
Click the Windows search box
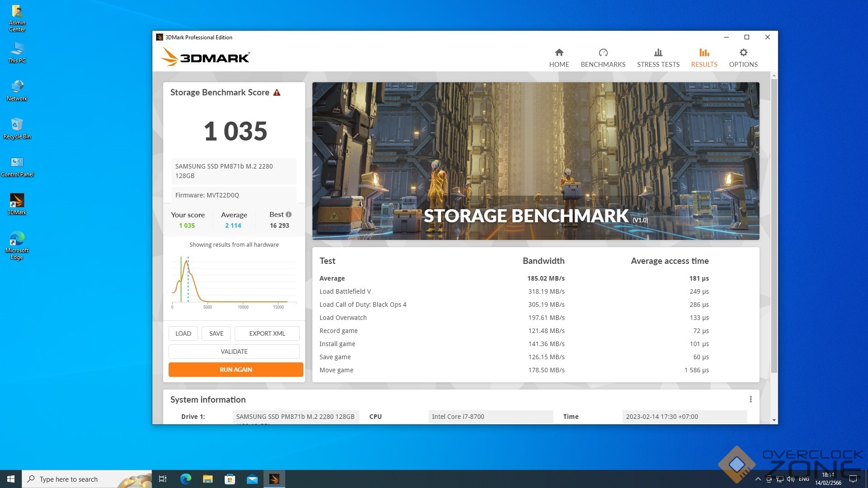point(86,479)
